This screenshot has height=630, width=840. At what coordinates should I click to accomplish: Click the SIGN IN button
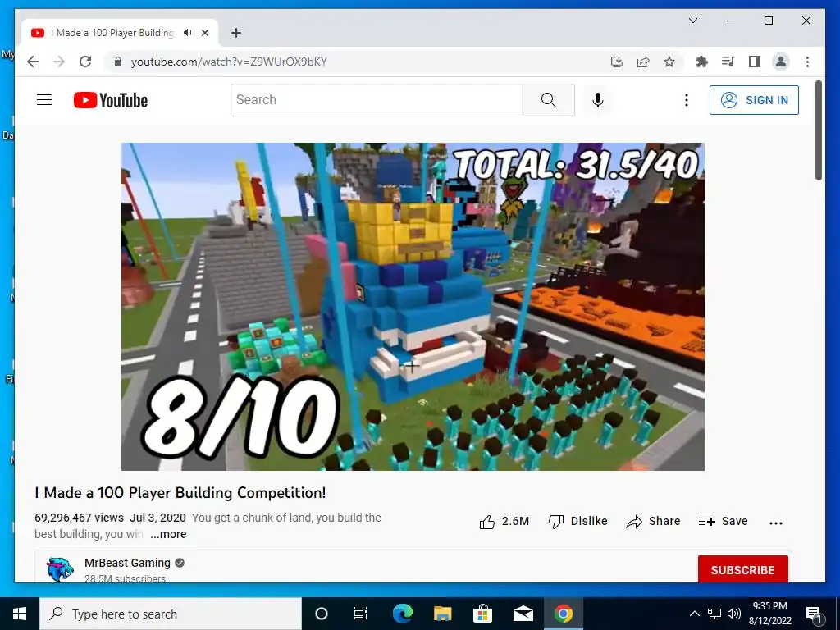coord(754,100)
